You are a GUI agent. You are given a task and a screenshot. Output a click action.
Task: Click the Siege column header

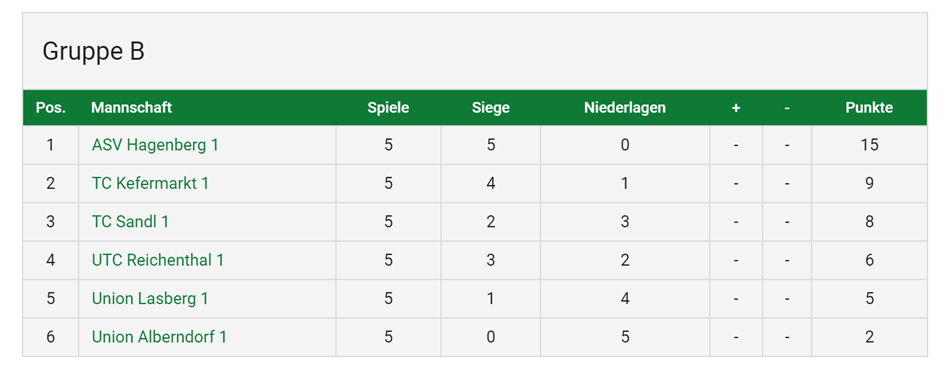(x=490, y=108)
